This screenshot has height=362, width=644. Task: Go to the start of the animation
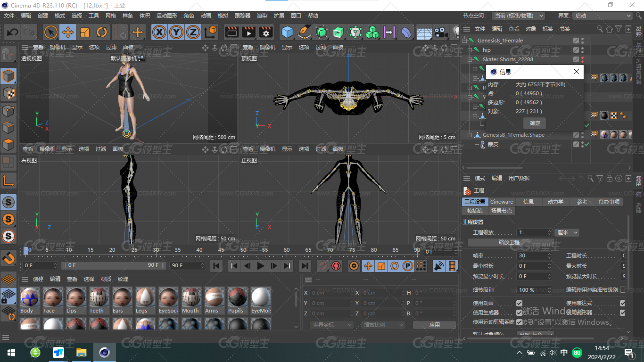tap(216, 266)
